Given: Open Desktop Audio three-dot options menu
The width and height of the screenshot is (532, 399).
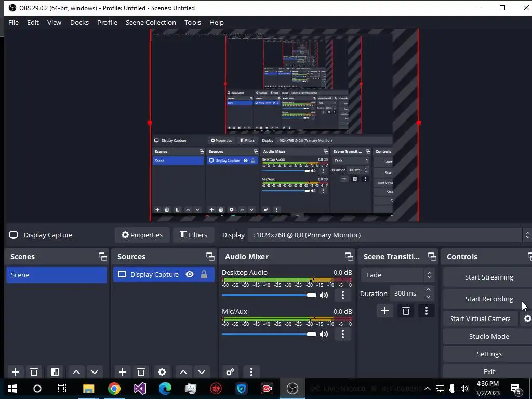Looking at the screenshot, I should point(343,295).
